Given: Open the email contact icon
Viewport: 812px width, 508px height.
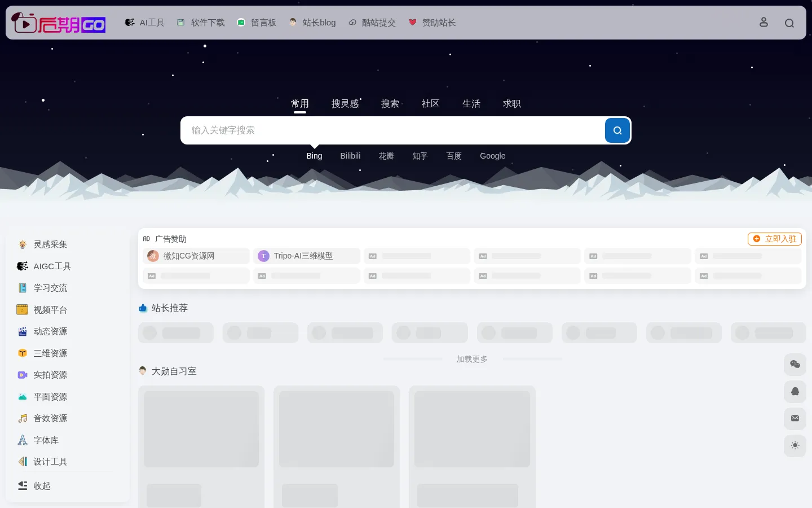Looking at the screenshot, I should 795,418.
